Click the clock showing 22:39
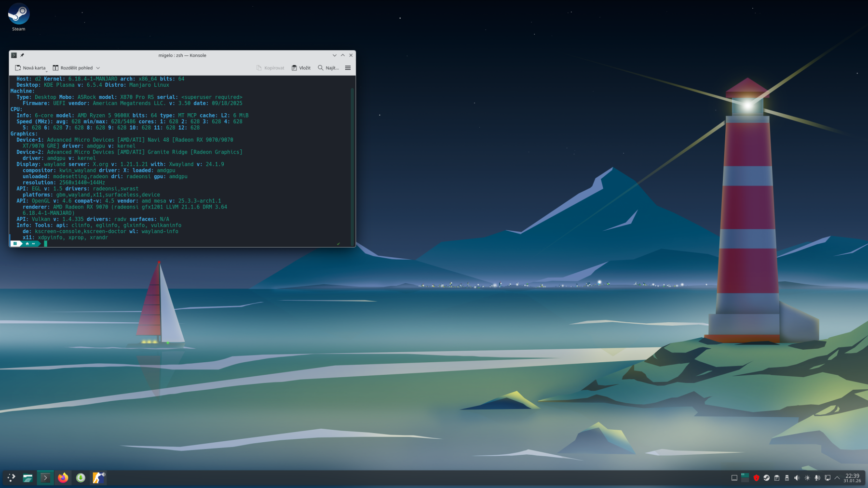The width and height of the screenshot is (868, 488). click(x=852, y=478)
